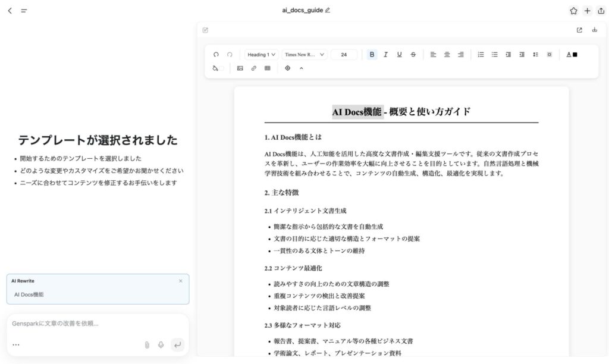Click the heading '1. AI Docs機能とは'
Viewport: 609px width, 364px height.
pyautogui.click(x=293, y=137)
